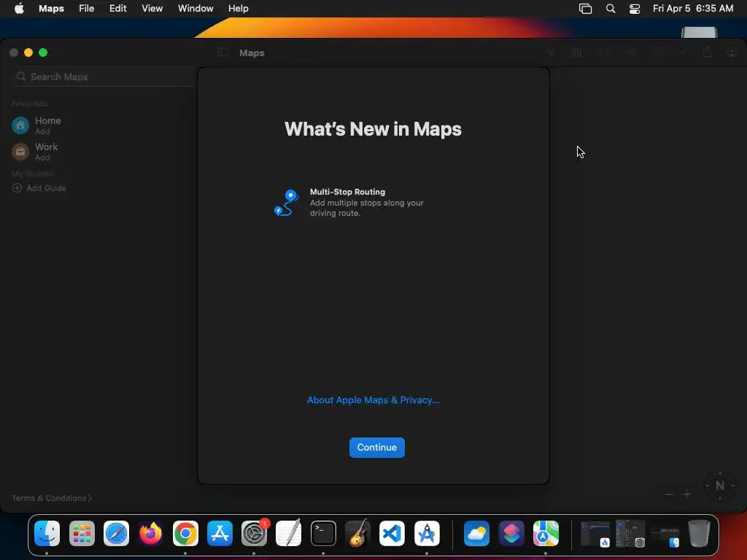Open App Store from the Dock
This screenshot has height=560, width=747.
(x=220, y=533)
